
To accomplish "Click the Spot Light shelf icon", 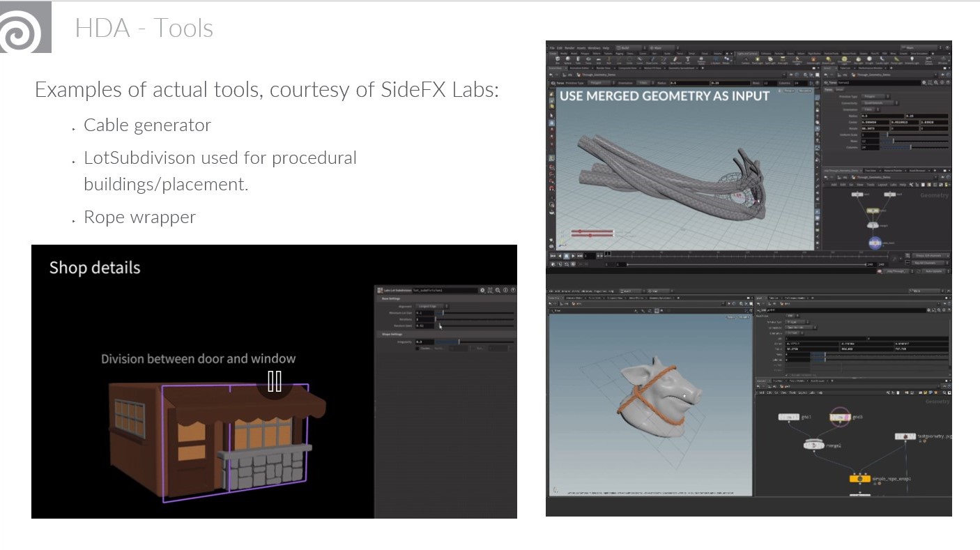I will pyautogui.click(x=770, y=59).
